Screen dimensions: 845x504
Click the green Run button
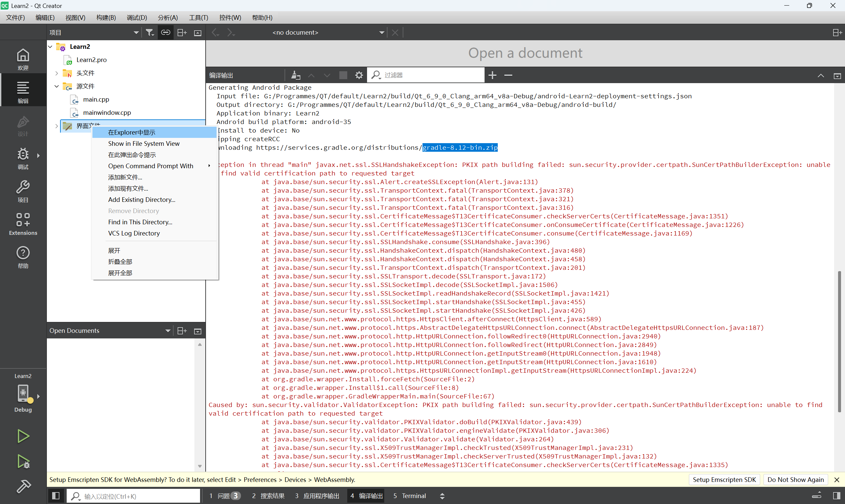[x=23, y=436]
